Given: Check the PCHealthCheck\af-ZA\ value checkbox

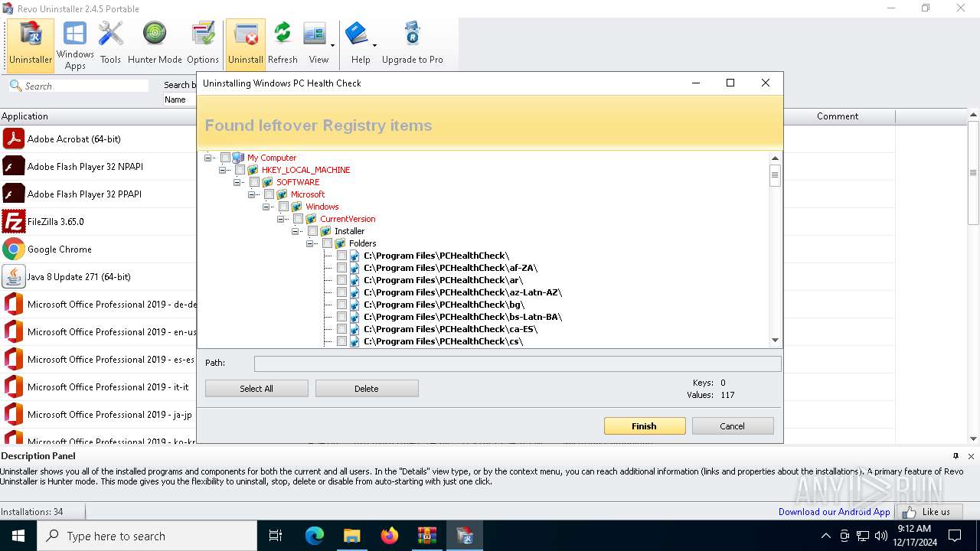Looking at the screenshot, I should [341, 268].
